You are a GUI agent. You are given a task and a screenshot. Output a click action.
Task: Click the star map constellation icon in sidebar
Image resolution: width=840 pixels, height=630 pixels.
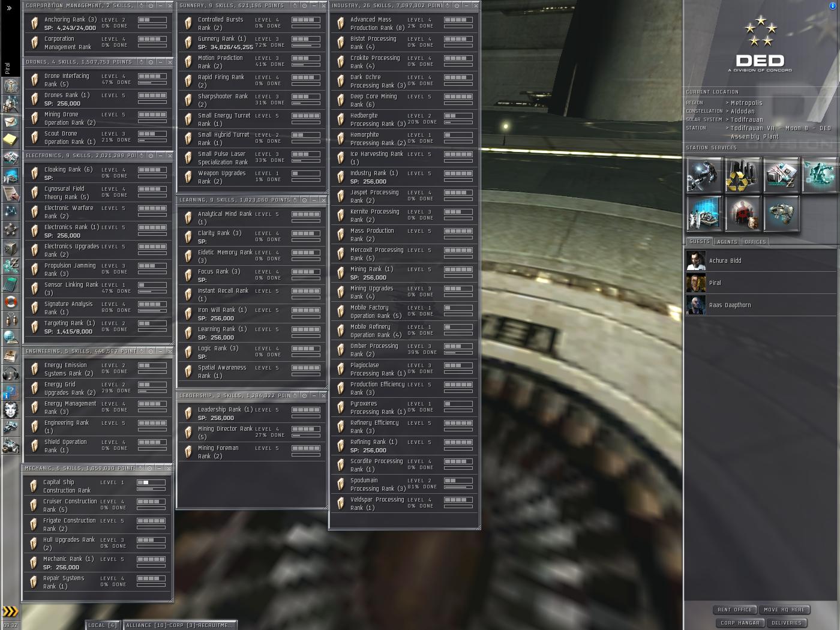(x=11, y=211)
